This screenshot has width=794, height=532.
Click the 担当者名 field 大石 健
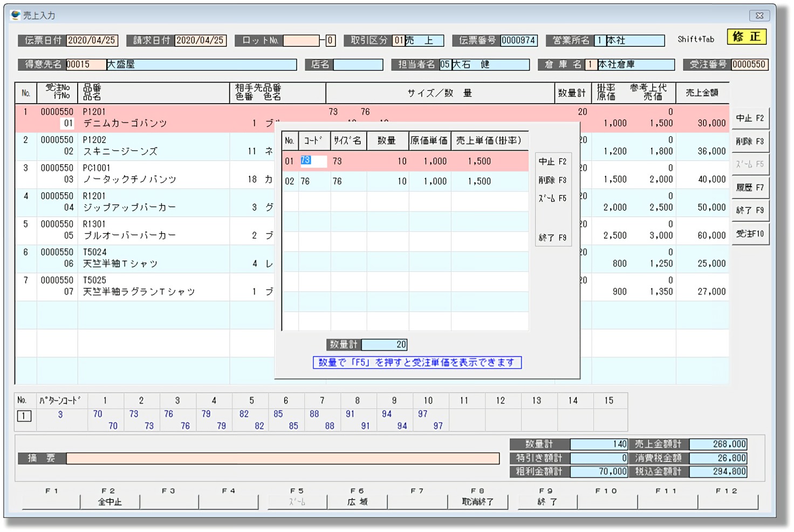tap(490, 65)
